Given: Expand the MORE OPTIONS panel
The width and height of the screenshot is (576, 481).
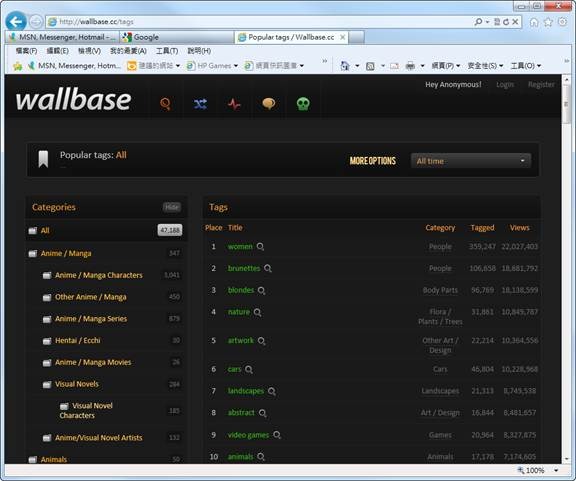Looking at the screenshot, I should 372,161.
